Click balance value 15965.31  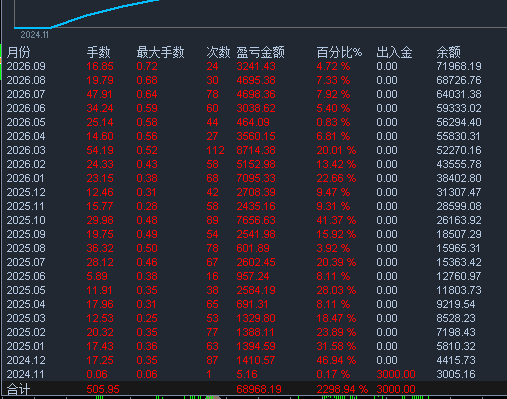pos(459,248)
